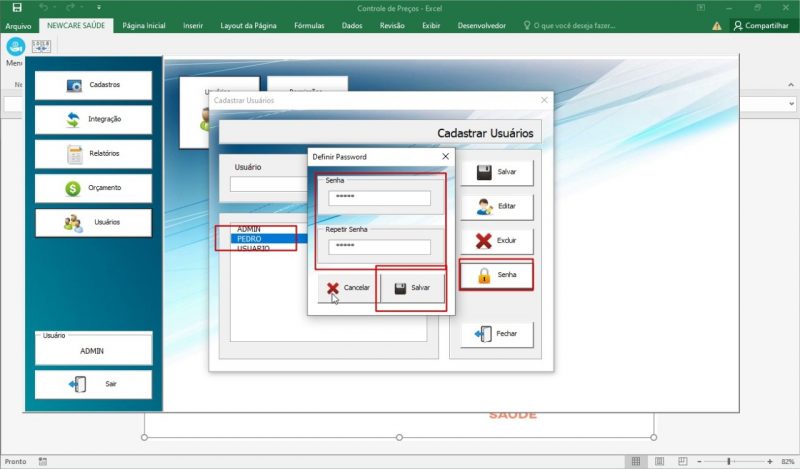Click the Repetir Senha field
800x469 pixels.
[379, 247]
